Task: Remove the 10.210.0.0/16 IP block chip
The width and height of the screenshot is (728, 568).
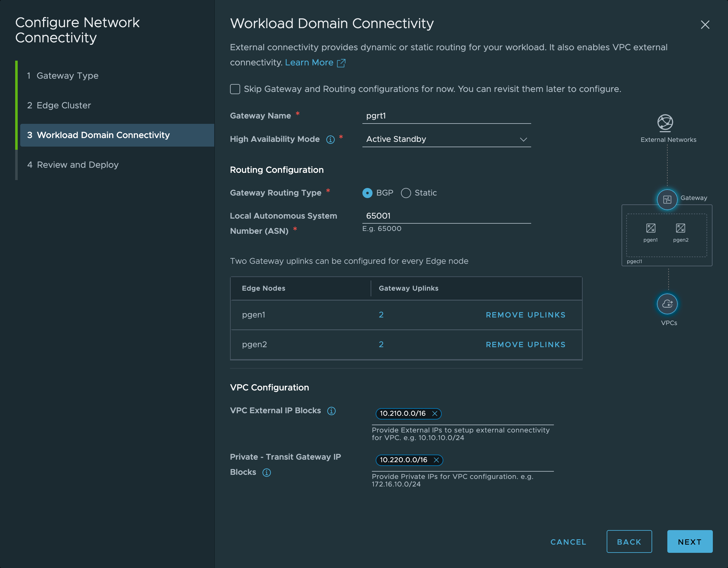Action: pos(434,413)
